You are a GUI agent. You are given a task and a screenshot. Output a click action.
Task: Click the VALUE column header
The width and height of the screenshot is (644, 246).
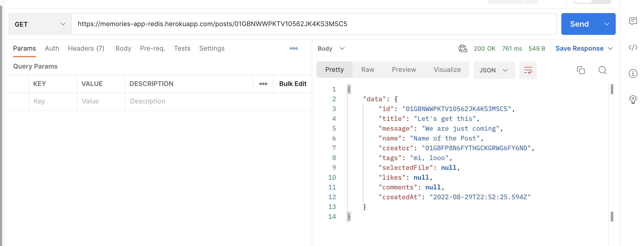92,84
